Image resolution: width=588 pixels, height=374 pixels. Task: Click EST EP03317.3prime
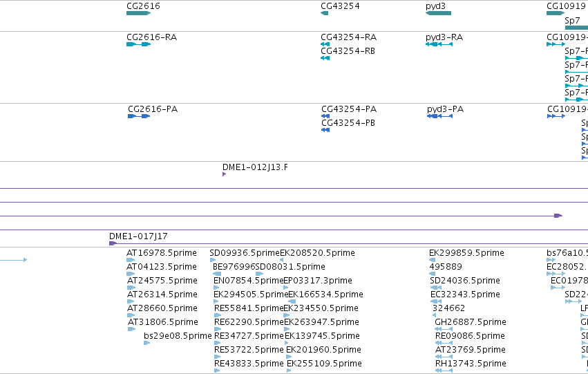318,281
